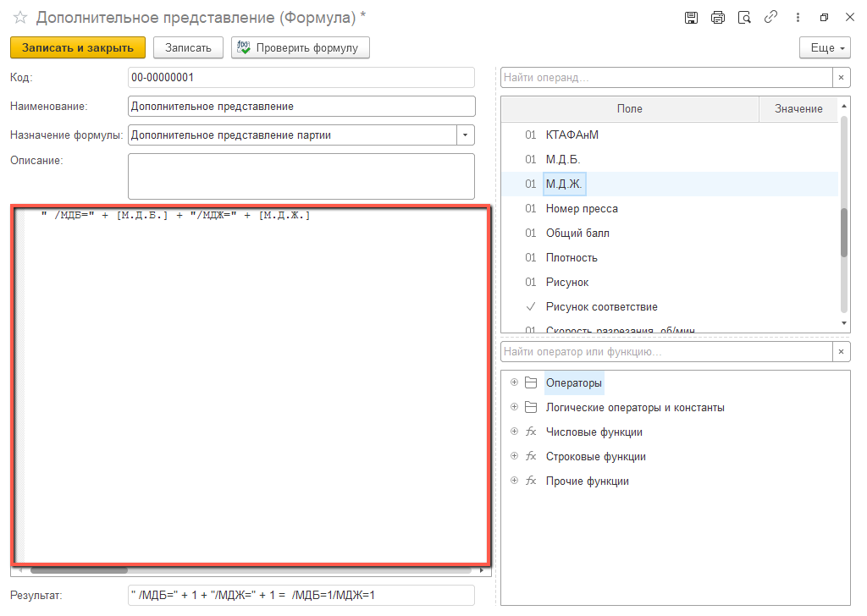Open the Еще dropdown menu
Screen dimensions: 867x616
pos(824,48)
